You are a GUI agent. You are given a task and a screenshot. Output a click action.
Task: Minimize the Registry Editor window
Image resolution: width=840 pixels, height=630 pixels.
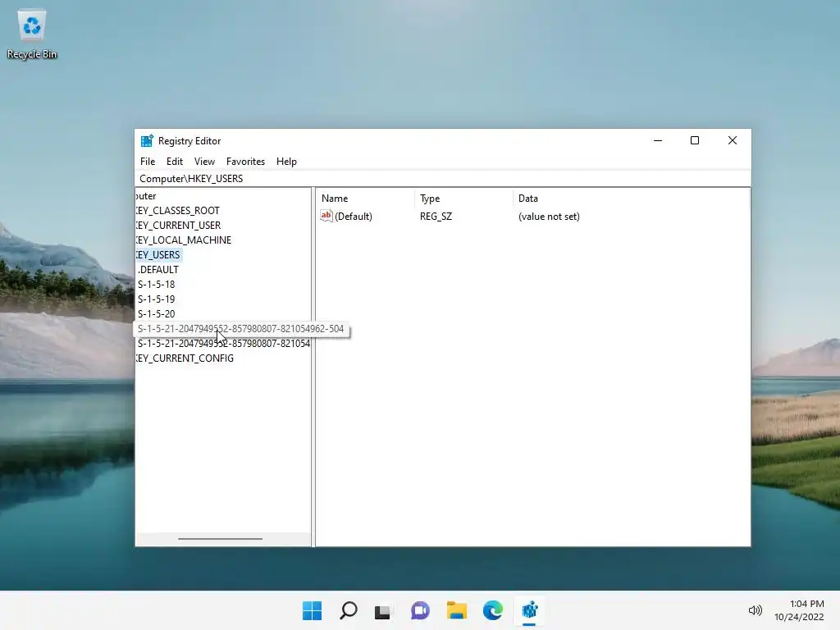tap(658, 140)
